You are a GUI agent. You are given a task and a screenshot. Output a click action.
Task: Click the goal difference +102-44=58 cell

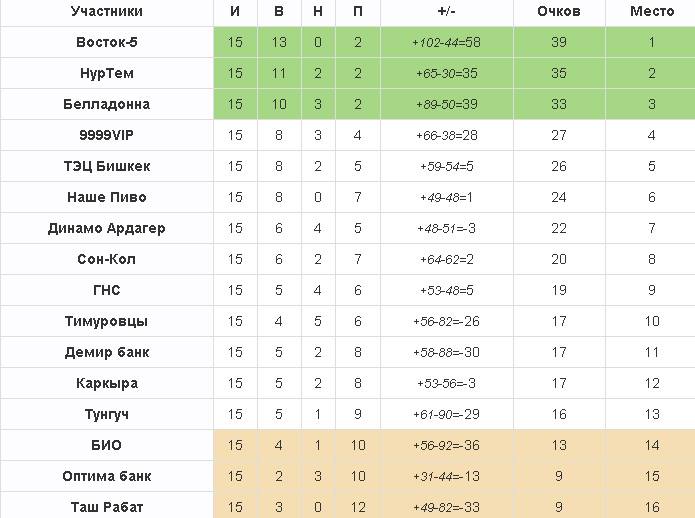tap(446, 43)
